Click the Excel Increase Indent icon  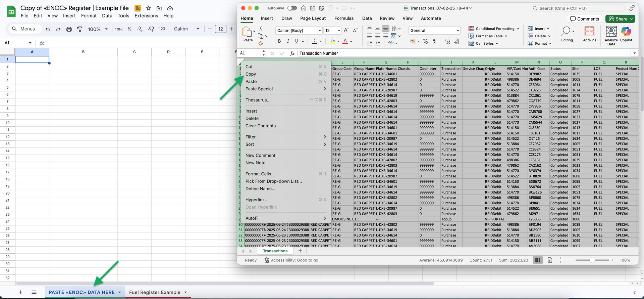click(x=378, y=43)
